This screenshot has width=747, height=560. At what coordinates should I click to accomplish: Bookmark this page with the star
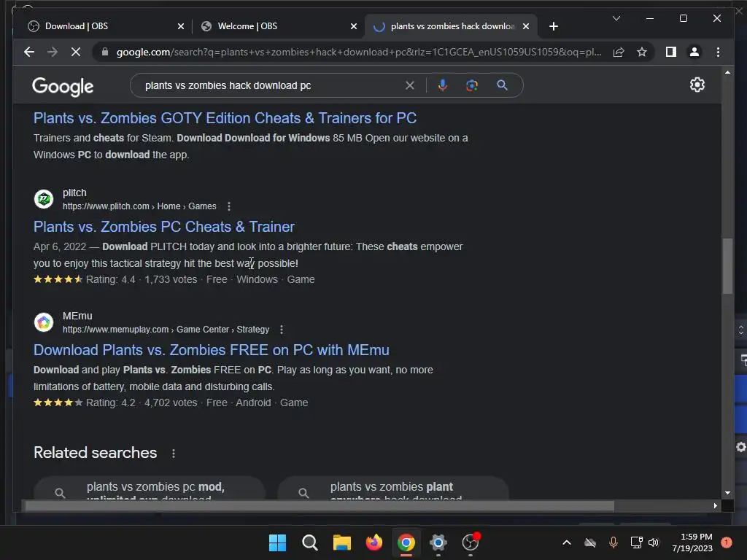(642, 52)
